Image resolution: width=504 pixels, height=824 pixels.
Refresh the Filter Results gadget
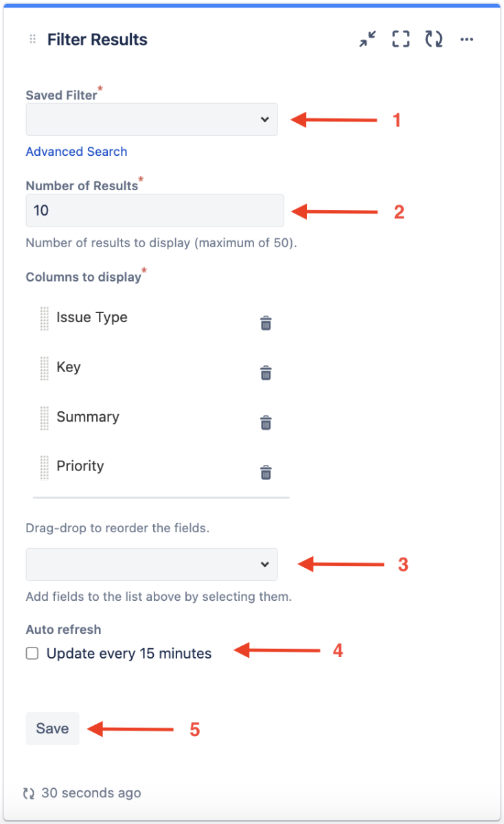pos(434,40)
